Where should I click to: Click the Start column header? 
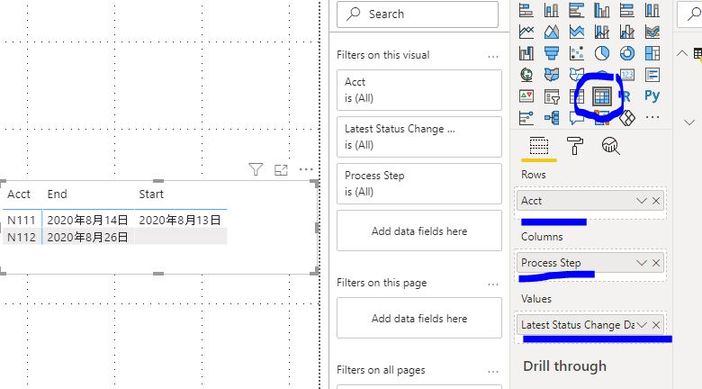[151, 194]
